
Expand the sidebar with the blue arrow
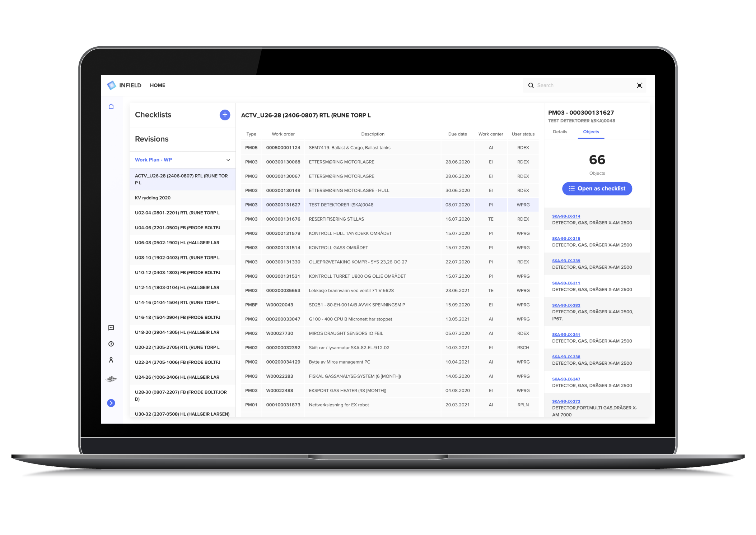pos(111,403)
